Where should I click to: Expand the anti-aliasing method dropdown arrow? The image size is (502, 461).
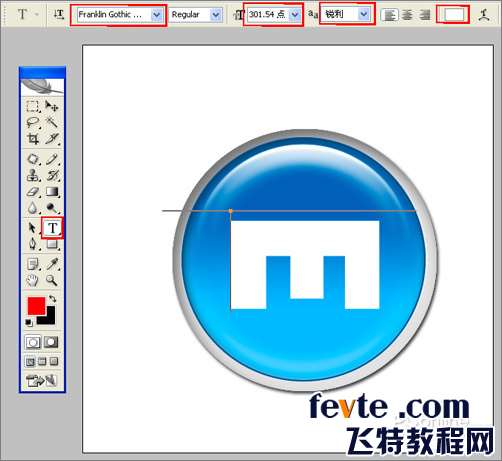[364, 14]
